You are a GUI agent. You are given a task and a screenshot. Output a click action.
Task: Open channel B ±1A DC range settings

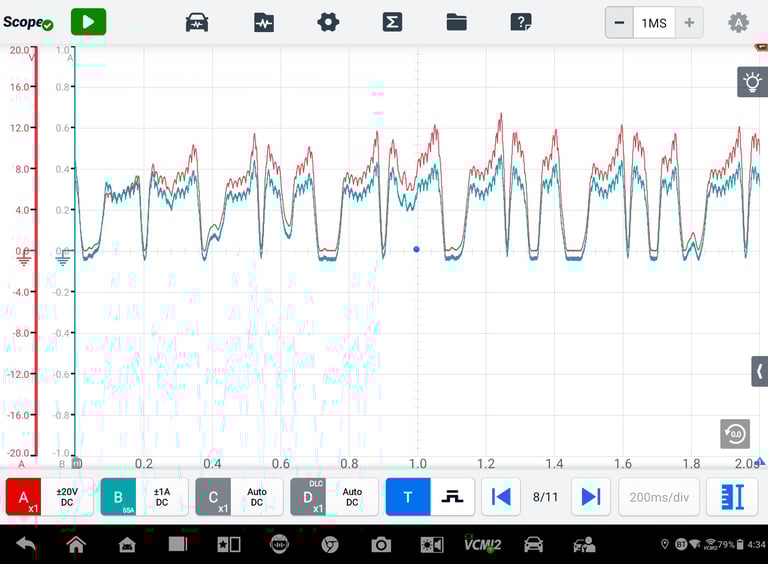point(162,497)
